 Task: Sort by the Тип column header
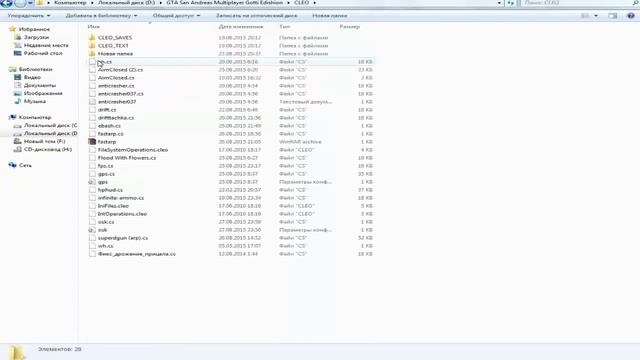click(284, 27)
